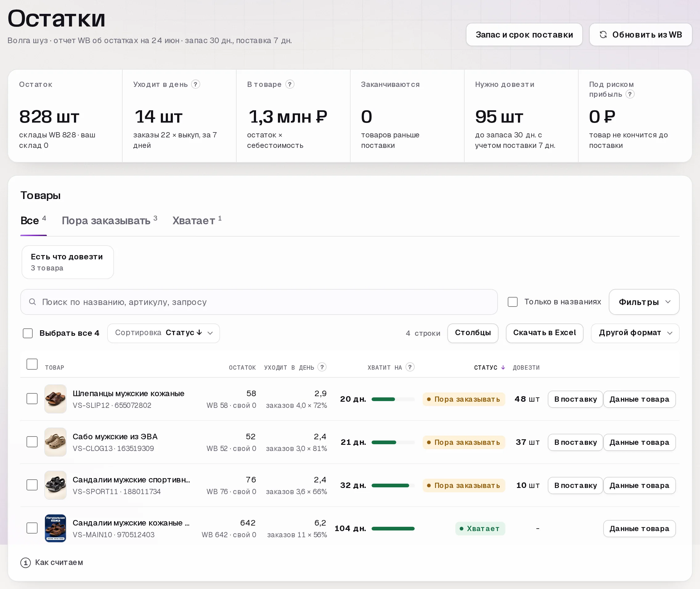Open Данные товара for VS-SPORT11 row
Image resolution: width=700 pixels, height=589 pixels.
tap(639, 485)
